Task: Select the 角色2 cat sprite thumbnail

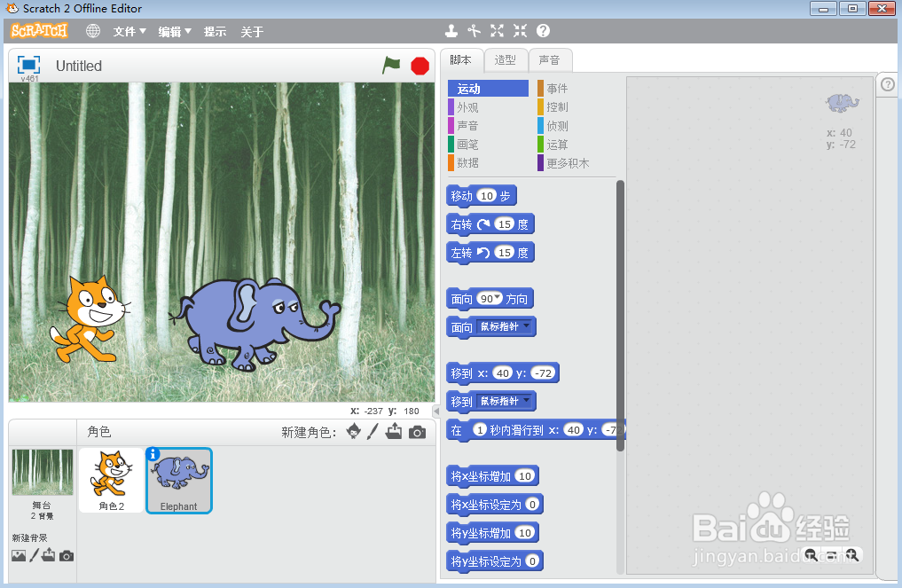Action: 111,481
